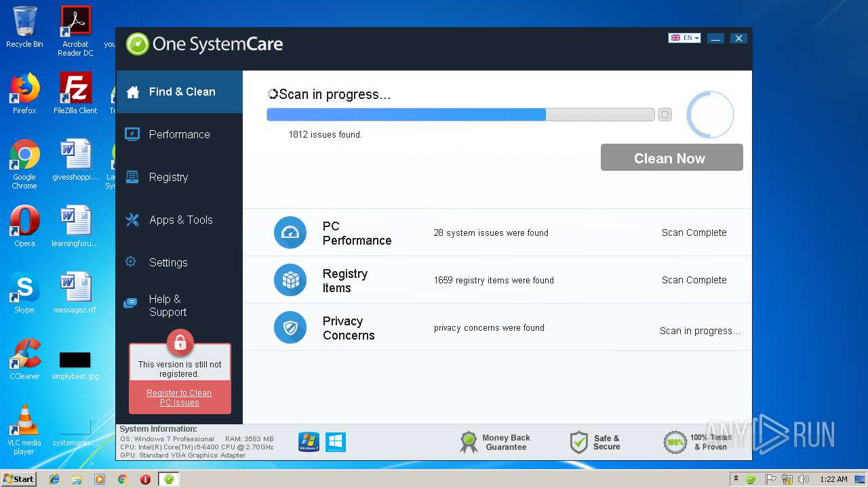The height and width of the screenshot is (488, 868).
Task: Click the Windows 7 compatibility logo
Action: (x=309, y=442)
